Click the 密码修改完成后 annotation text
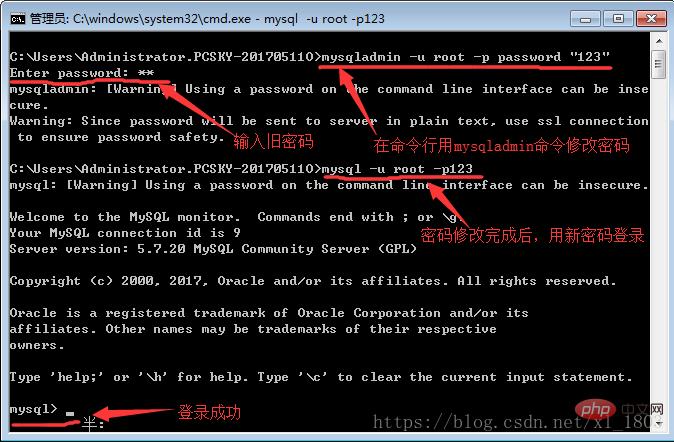 coord(476,235)
